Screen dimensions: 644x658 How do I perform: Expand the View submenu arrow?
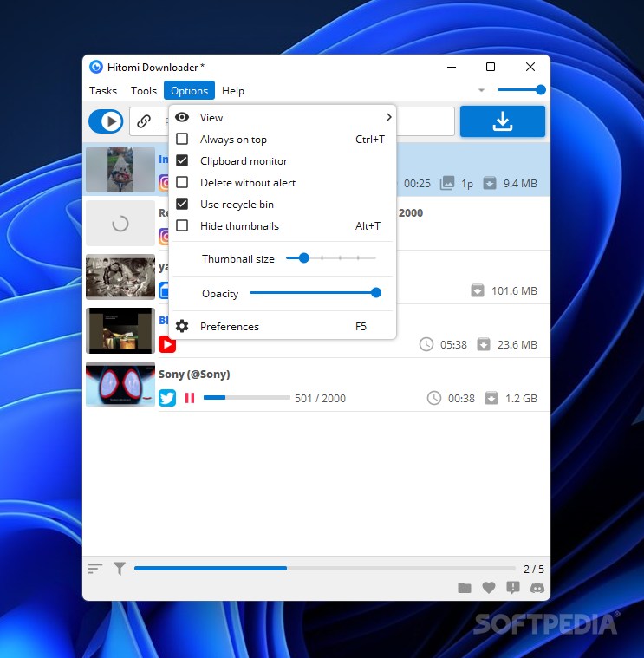(x=389, y=117)
